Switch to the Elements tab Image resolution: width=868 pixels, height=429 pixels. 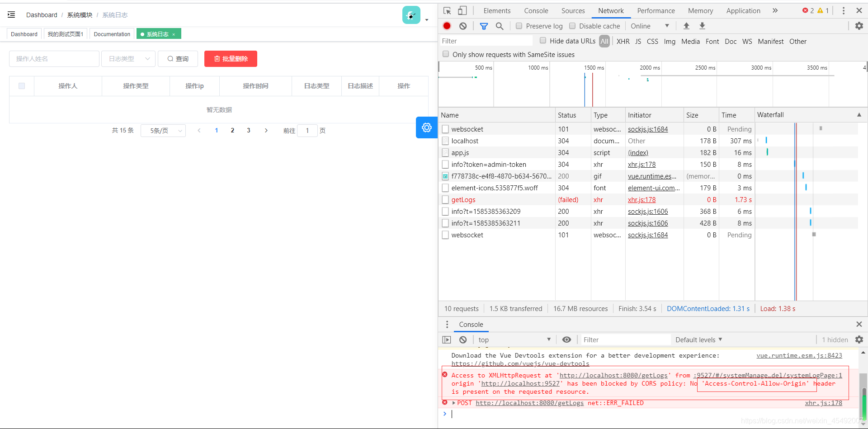pyautogui.click(x=497, y=10)
